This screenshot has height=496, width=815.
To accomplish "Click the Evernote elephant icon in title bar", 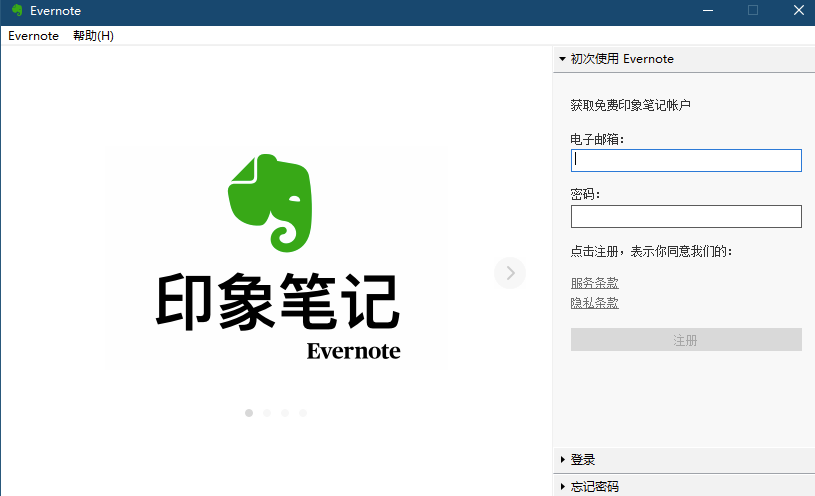I will pyautogui.click(x=17, y=10).
